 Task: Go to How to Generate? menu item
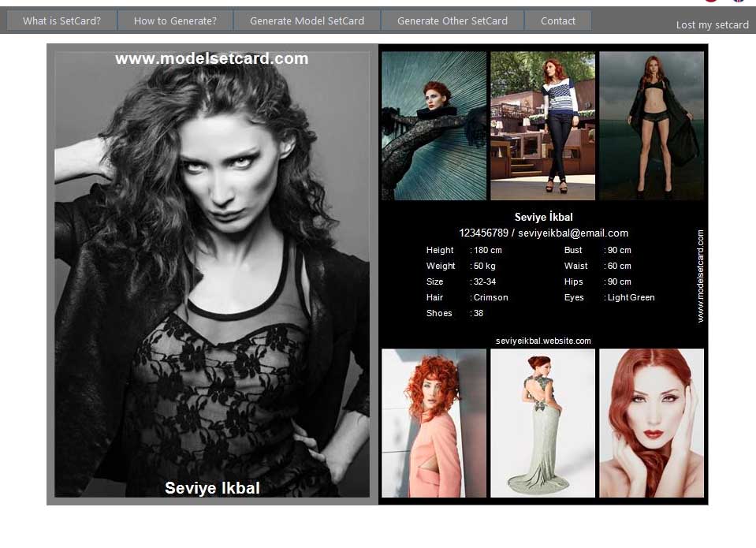(175, 21)
